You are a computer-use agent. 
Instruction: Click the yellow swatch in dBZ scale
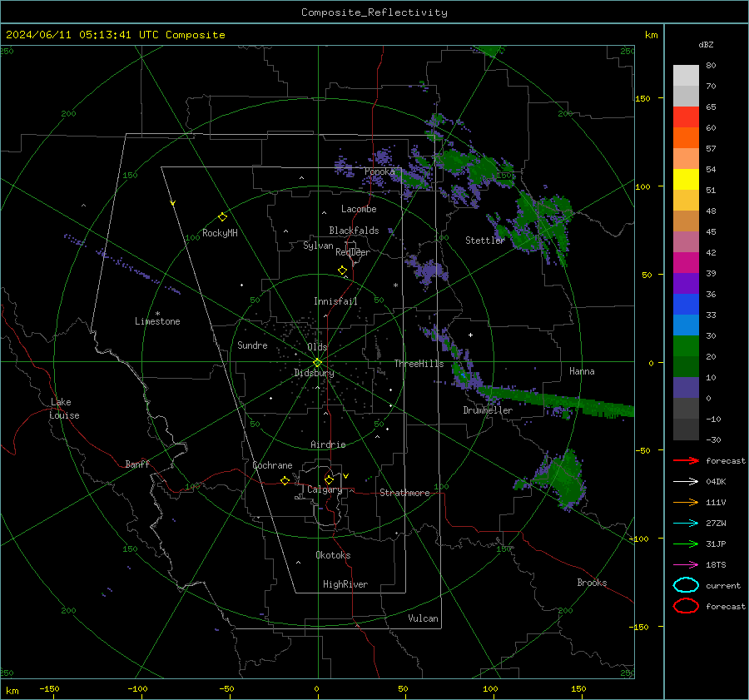tap(686, 180)
